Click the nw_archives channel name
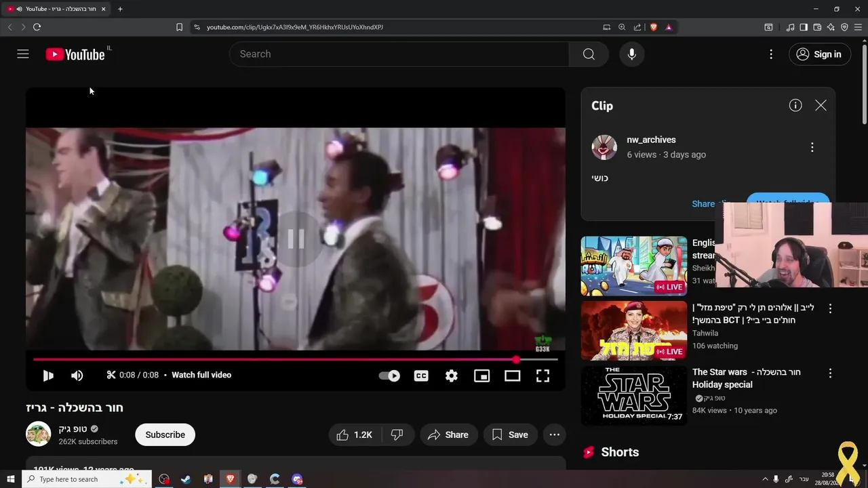 coord(651,140)
